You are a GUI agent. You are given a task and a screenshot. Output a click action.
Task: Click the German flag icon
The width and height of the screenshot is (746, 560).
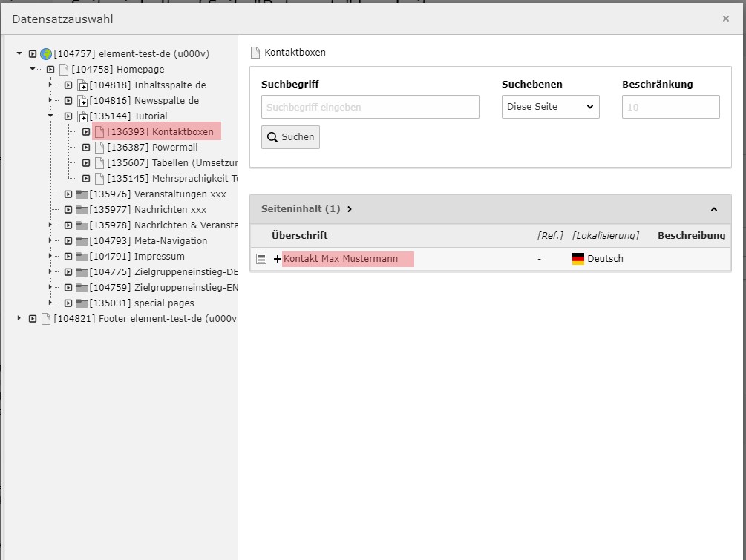pos(578,259)
